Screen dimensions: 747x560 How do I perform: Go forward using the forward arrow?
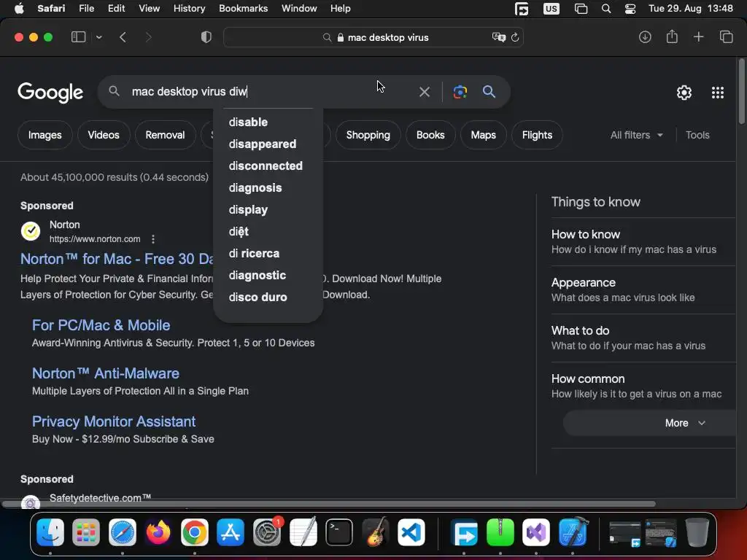(148, 37)
